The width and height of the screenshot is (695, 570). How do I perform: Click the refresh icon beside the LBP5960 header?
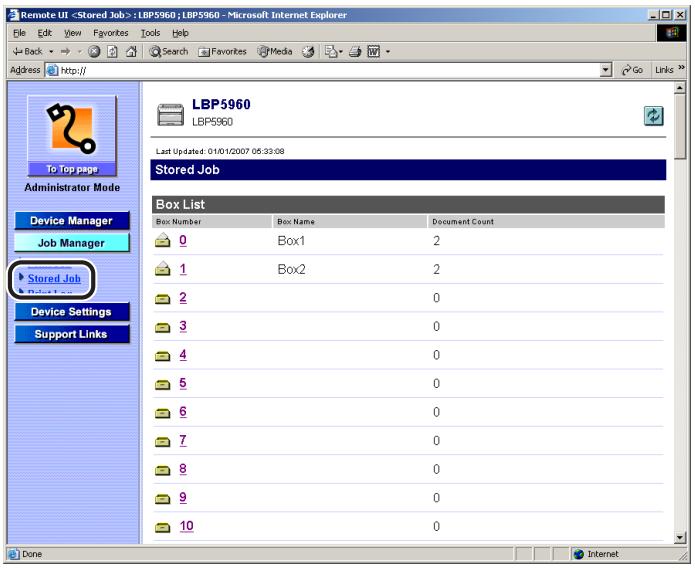(653, 117)
